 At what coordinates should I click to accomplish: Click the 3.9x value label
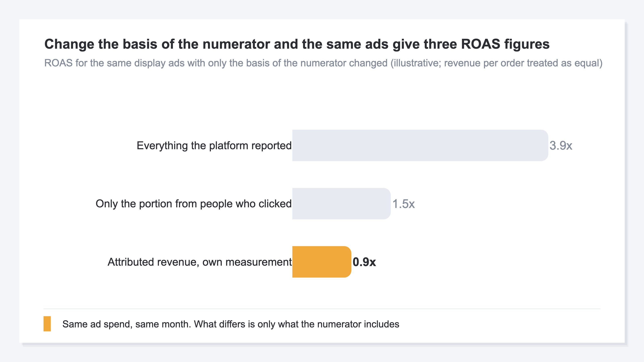click(x=561, y=145)
